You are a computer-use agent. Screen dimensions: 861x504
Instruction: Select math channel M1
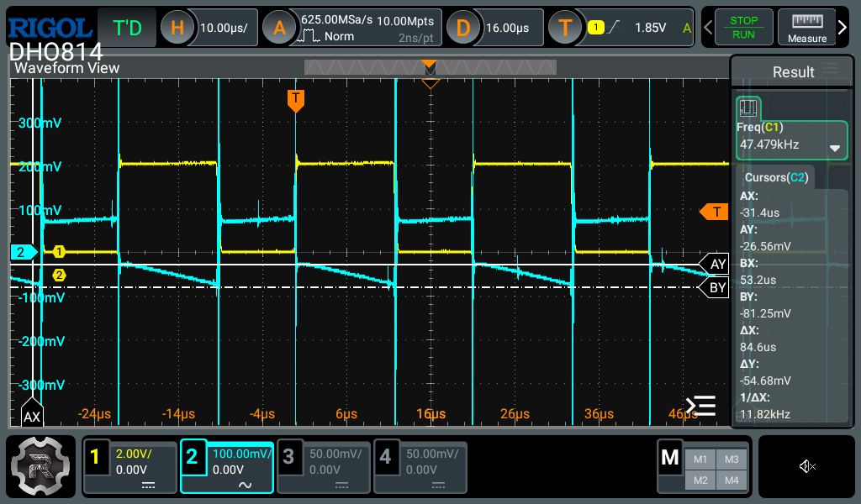[700, 459]
